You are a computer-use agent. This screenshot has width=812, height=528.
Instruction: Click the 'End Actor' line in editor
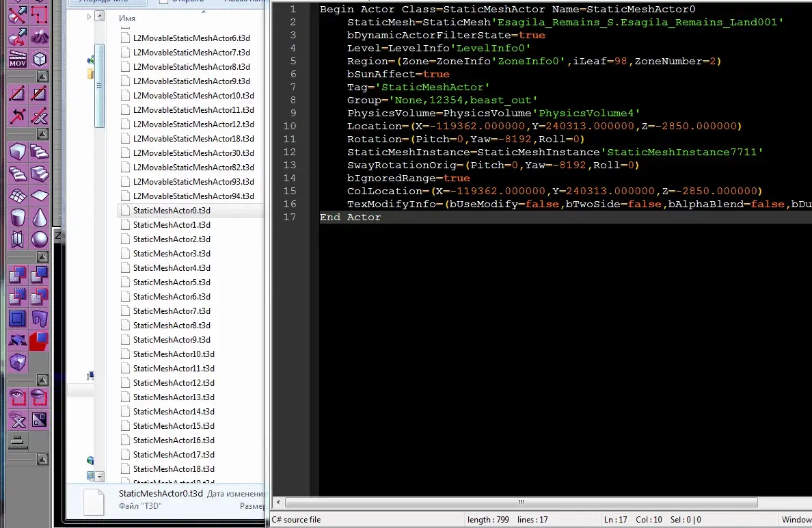click(x=350, y=217)
